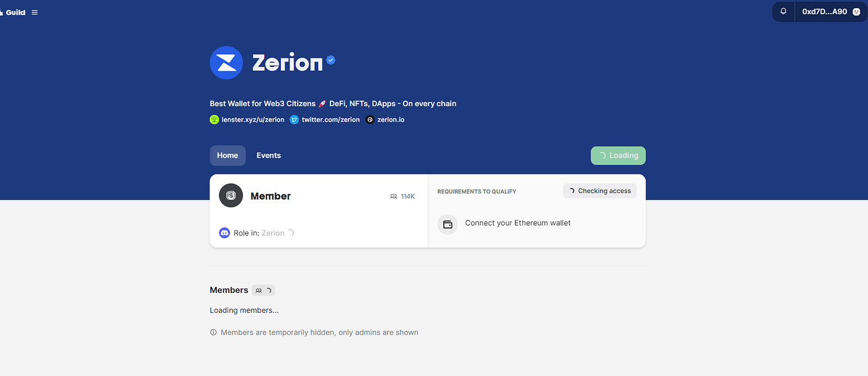Viewport: 868px width, 376px height.
Task: Click the avatar icon beside the wallet address
Action: point(856,12)
